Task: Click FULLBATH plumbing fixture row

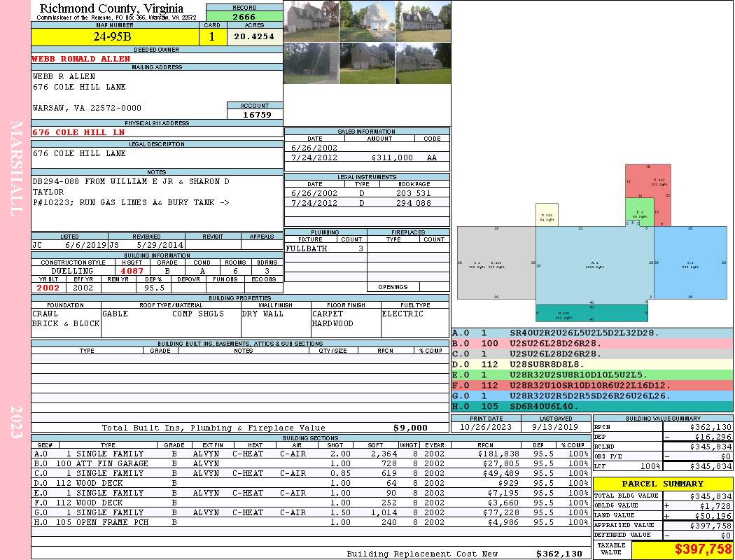Action: (325, 248)
